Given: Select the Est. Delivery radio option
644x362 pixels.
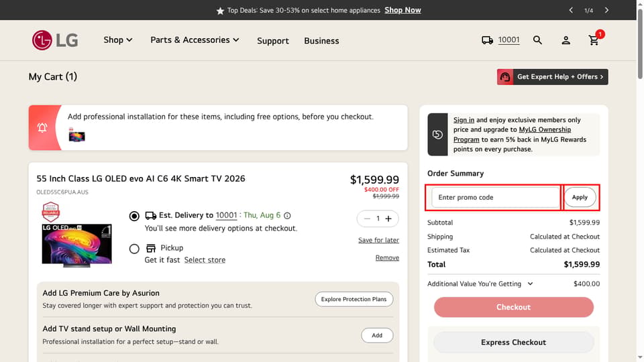Looking at the screenshot, I should pyautogui.click(x=134, y=216).
